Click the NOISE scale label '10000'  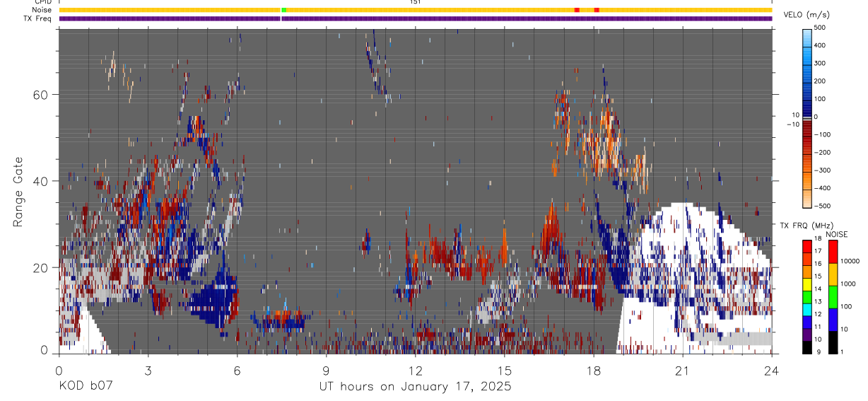(x=850, y=261)
